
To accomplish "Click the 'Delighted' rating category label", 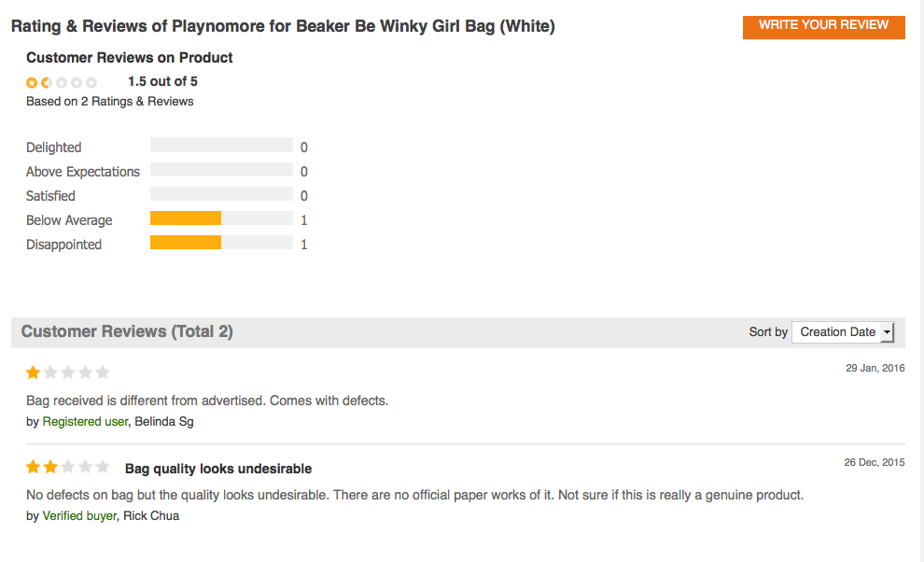I will coord(53,147).
